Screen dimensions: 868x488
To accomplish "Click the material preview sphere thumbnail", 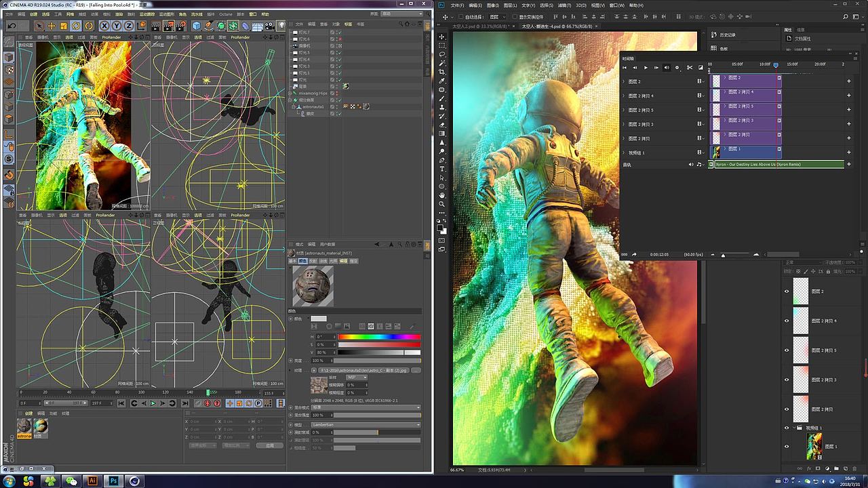I will coord(313,285).
